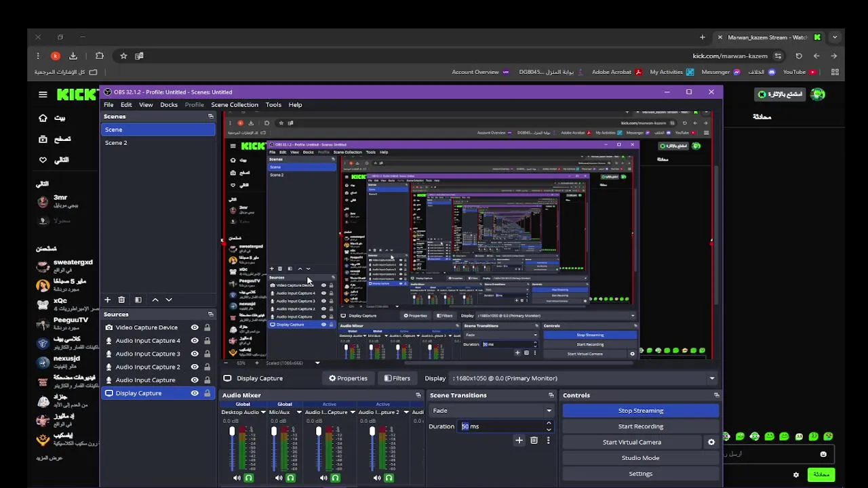
Task: Hide the Audio Input Capture 3 source
Action: [x=195, y=354]
